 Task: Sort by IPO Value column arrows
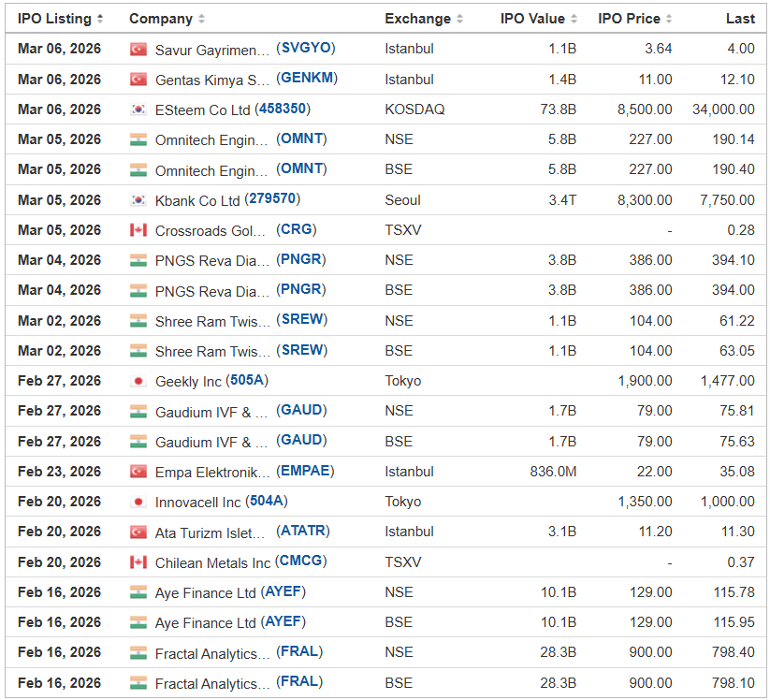574,19
